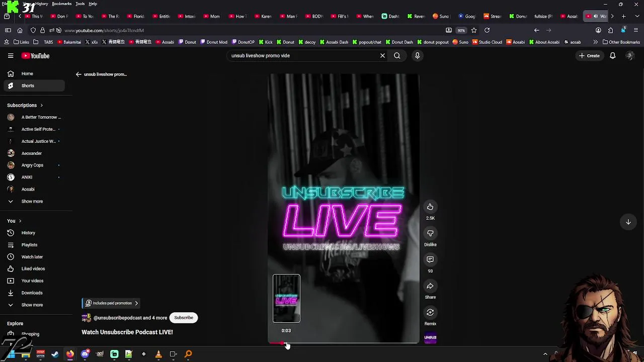Open the Firefox Help menu
Viewport: 644px width, 362px height.
pos(93,4)
